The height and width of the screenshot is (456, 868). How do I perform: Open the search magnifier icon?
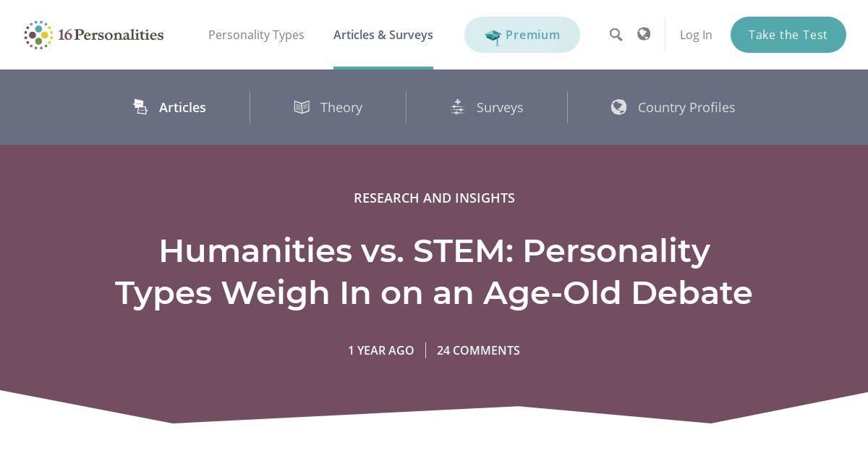tap(616, 35)
